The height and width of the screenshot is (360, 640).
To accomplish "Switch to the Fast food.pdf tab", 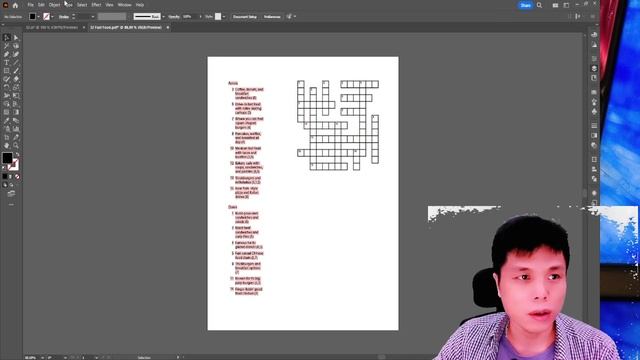I will [126, 27].
